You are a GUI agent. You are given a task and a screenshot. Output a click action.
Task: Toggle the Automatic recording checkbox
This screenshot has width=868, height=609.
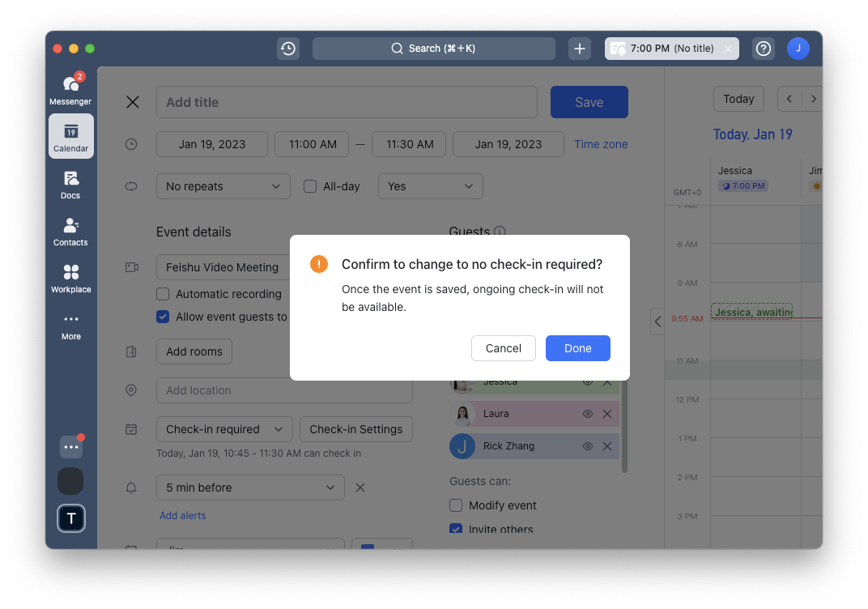[x=163, y=294]
